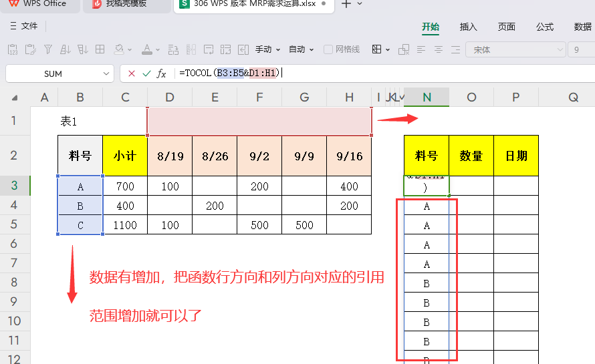Click the font size field showing 9

[582, 49]
